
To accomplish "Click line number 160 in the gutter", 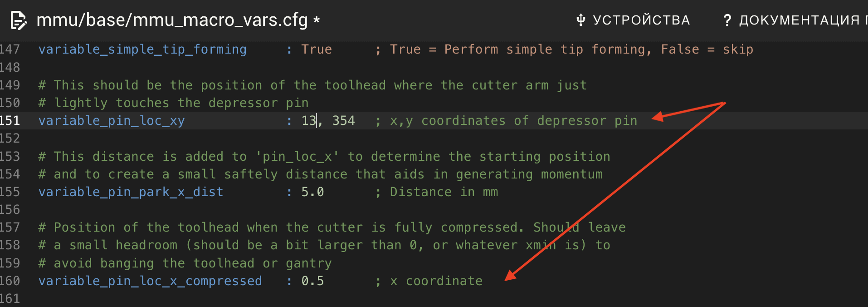I will [x=10, y=281].
